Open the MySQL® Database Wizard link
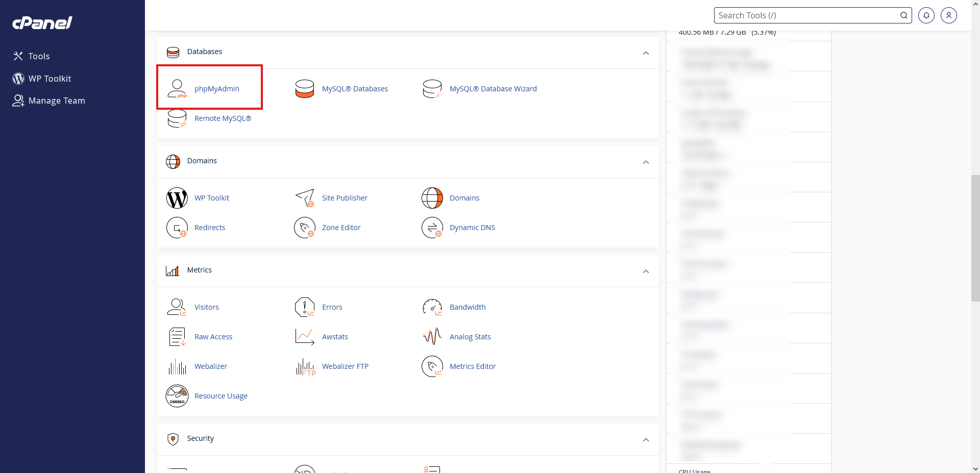 tap(493, 89)
